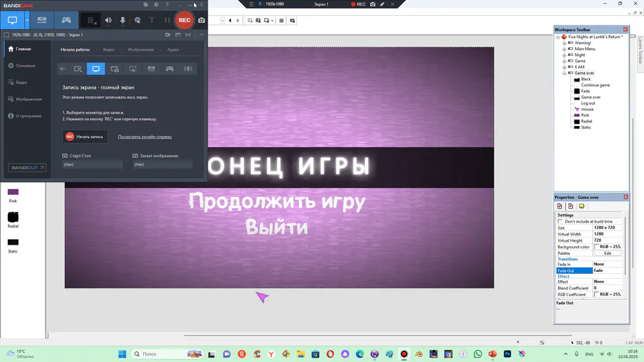Viewport: 644px width, 362px height.
Task: Open BANDICUT button
Action: (27, 167)
